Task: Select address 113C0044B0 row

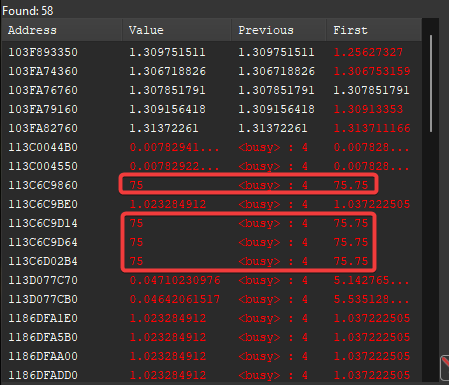Action: pos(211,147)
